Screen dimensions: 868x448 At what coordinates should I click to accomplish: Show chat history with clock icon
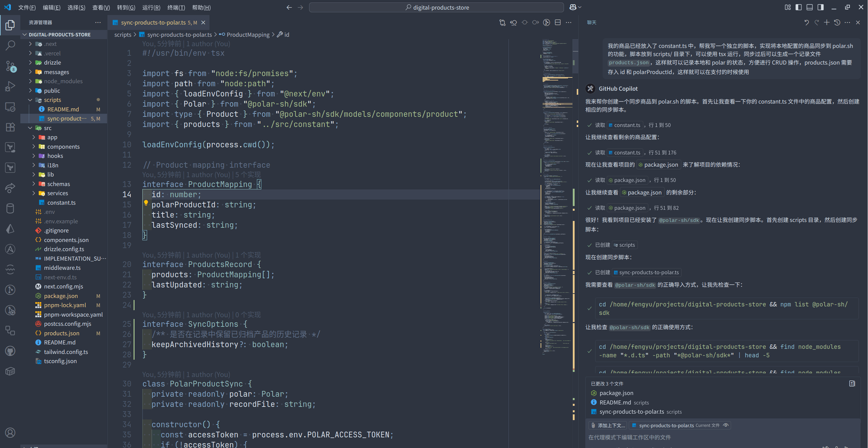(x=837, y=22)
